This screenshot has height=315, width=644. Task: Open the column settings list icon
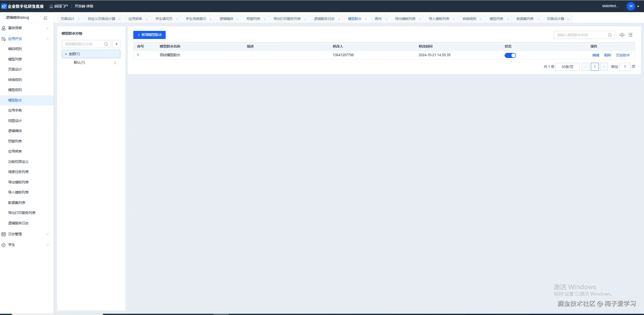[630, 35]
